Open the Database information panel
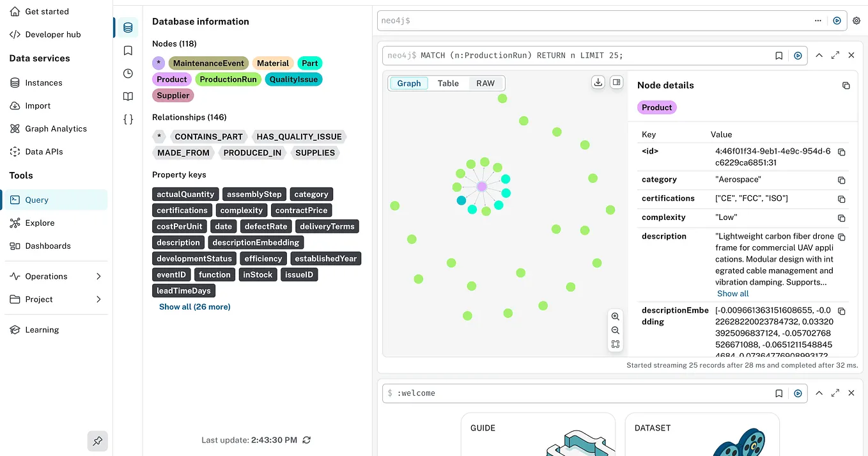The width and height of the screenshot is (868, 456). coord(127,27)
